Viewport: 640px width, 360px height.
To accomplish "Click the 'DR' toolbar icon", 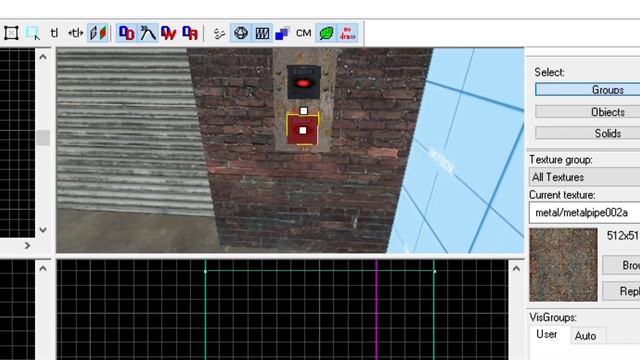I will click(x=190, y=33).
